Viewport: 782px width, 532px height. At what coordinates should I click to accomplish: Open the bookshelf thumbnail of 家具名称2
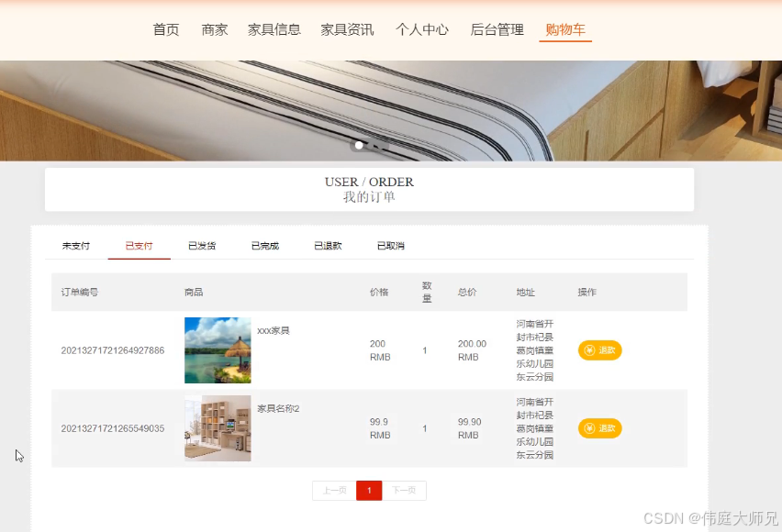click(x=218, y=428)
